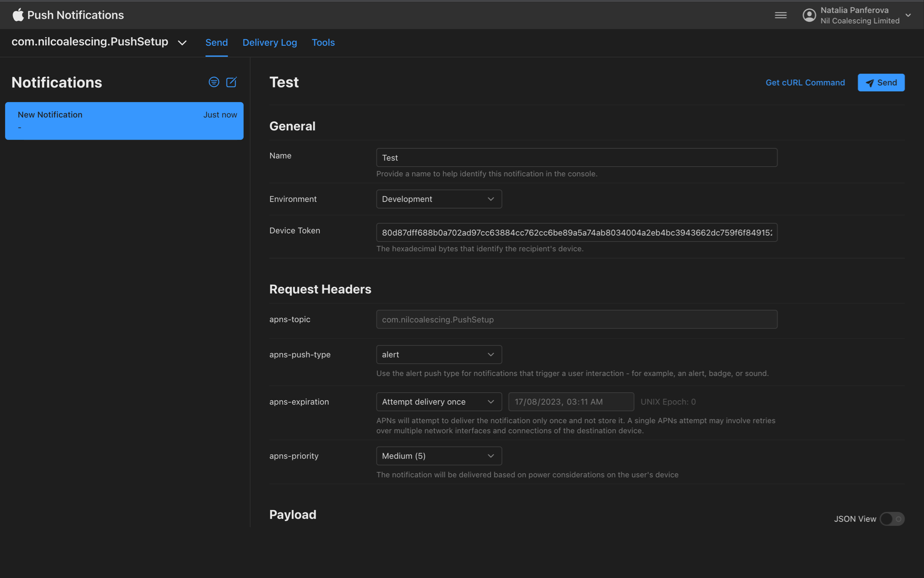Viewport: 924px width, 578px height.
Task: Enable JSON View for the payload
Action: click(x=891, y=519)
